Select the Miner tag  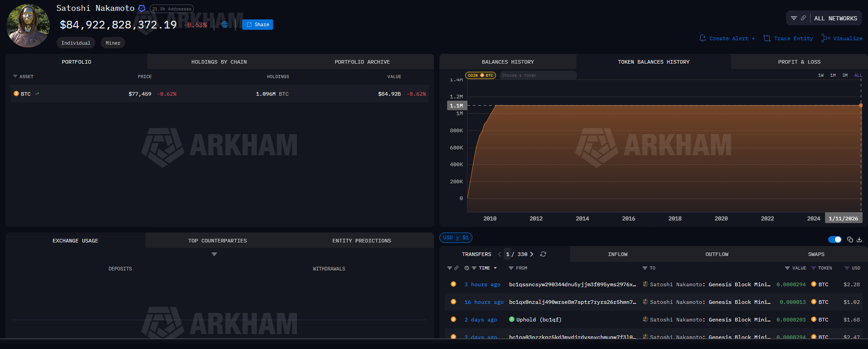tap(113, 43)
